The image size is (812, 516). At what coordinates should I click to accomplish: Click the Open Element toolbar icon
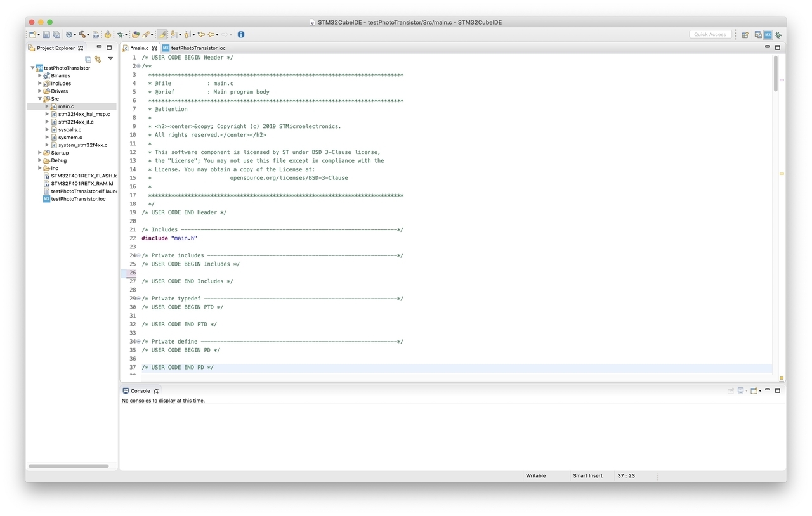[136, 35]
